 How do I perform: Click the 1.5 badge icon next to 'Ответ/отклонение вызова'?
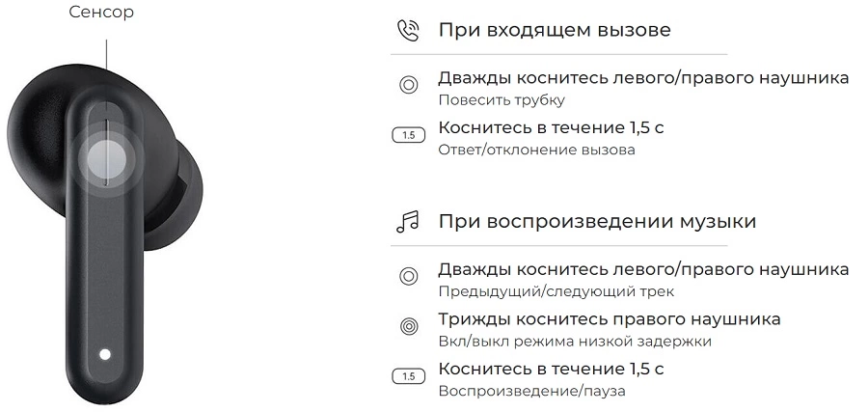[x=409, y=135]
